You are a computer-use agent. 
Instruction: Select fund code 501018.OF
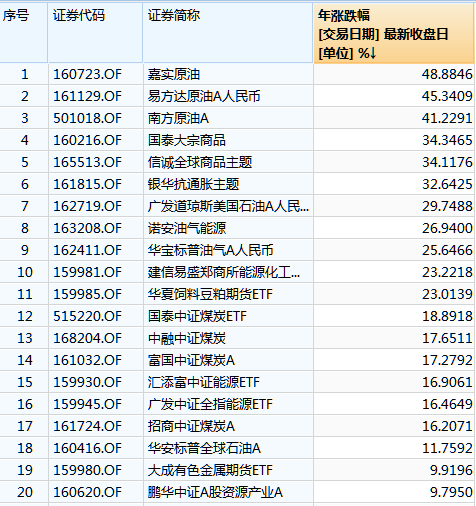[x=88, y=118]
